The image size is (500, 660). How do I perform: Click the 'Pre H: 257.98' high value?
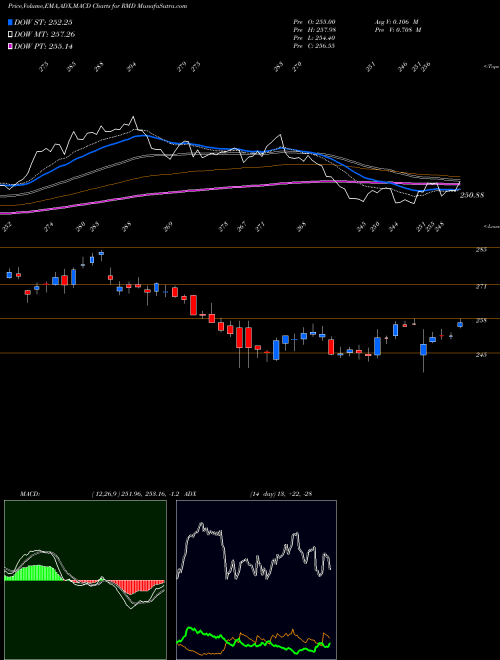(x=314, y=30)
